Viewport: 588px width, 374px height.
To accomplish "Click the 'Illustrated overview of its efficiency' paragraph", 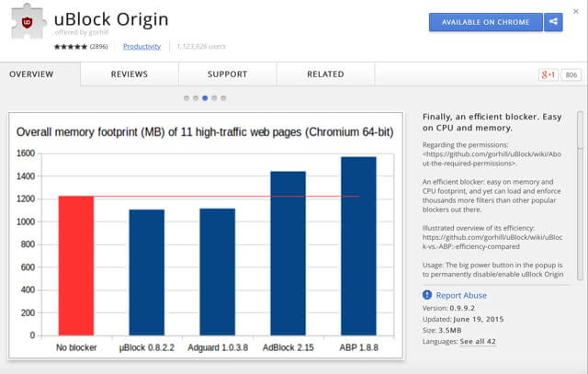I will click(492, 237).
